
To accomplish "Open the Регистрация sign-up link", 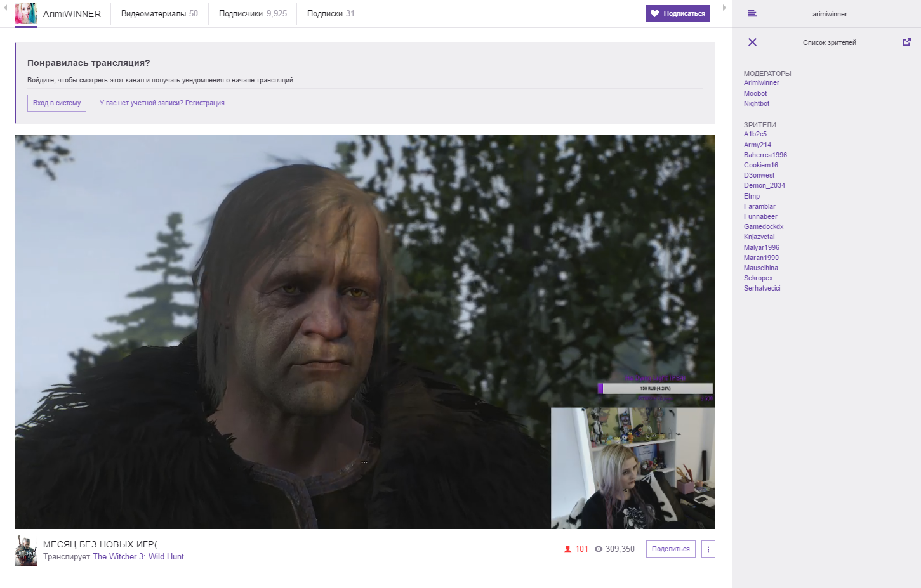I will [x=204, y=103].
